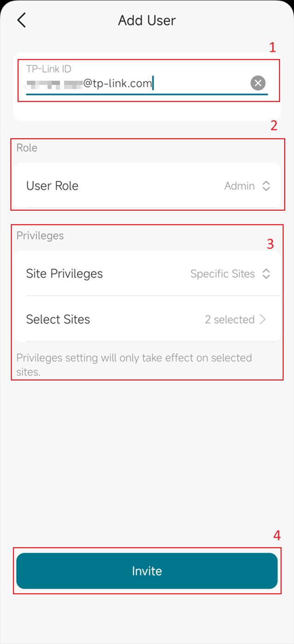The image size is (294, 644).
Task: Open the Admin role dropdown value
Action: point(239,186)
